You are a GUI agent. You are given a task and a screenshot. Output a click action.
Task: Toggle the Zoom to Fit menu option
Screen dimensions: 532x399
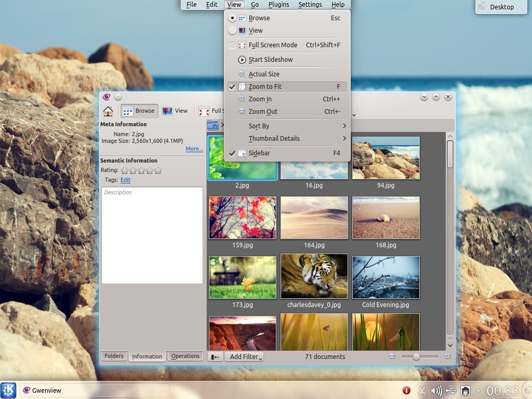(x=287, y=87)
